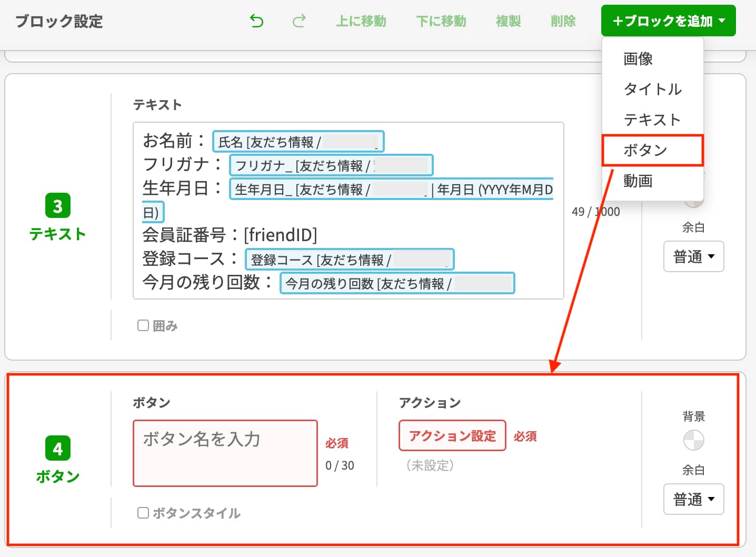Click the ボタン名を入力 input field
Screen dimensions: 756x557
click(225, 453)
